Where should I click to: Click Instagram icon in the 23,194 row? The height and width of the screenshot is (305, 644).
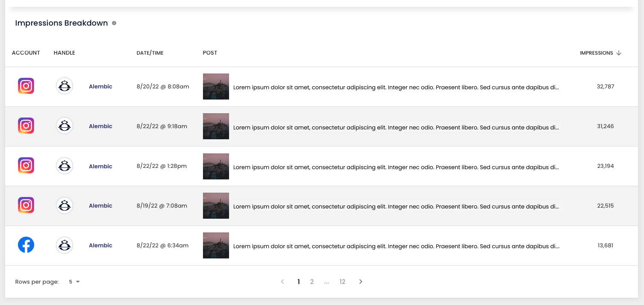[x=26, y=165]
